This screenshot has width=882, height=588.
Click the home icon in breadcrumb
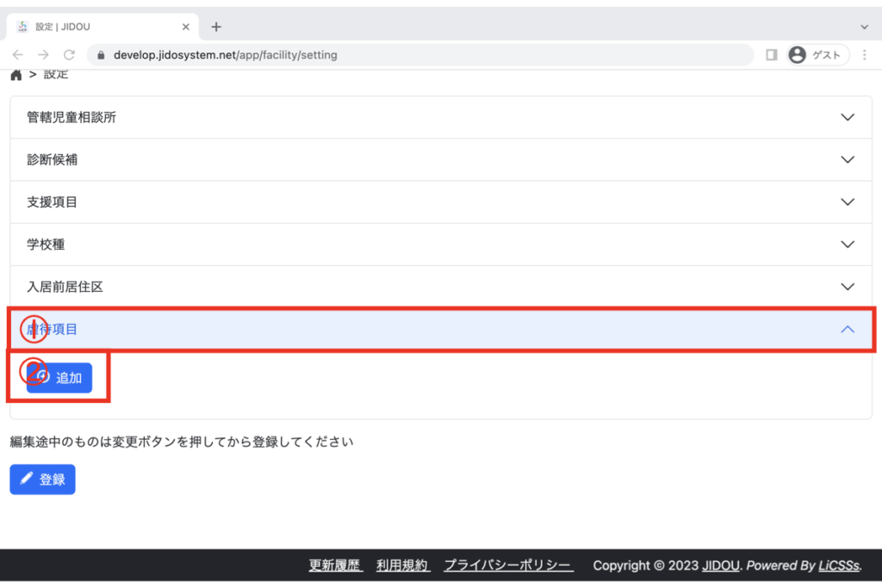point(16,75)
